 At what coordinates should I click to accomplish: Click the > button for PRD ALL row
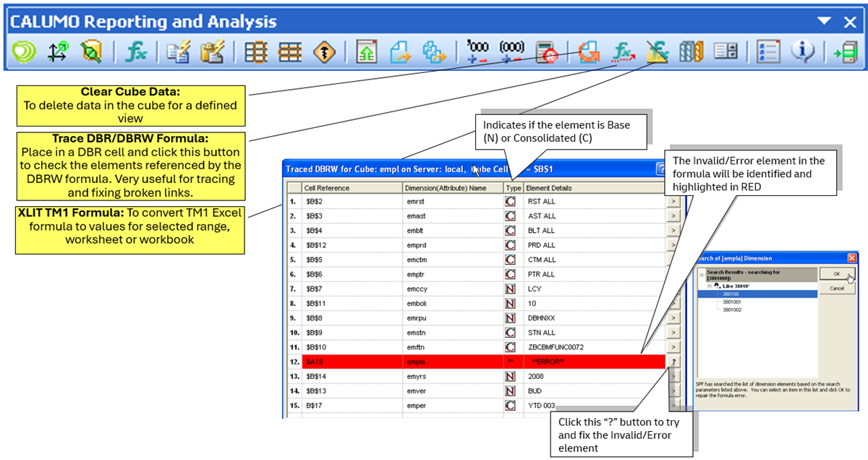point(673,244)
